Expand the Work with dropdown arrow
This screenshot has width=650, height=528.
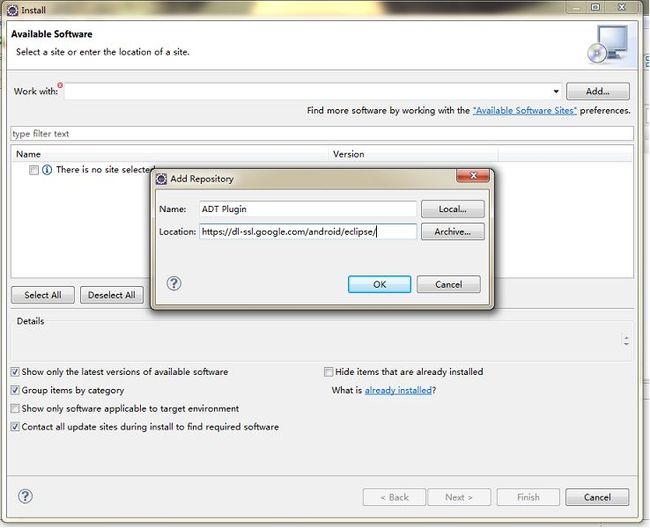556,91
